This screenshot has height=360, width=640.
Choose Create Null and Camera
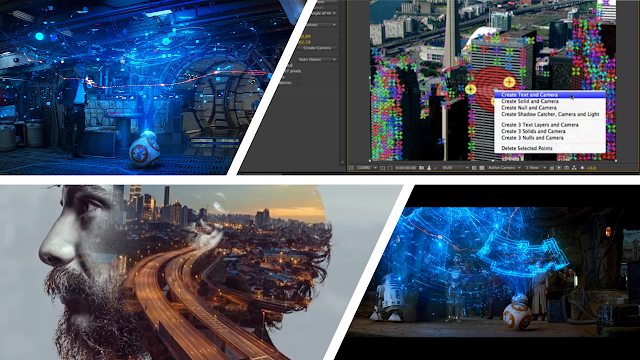549,108
